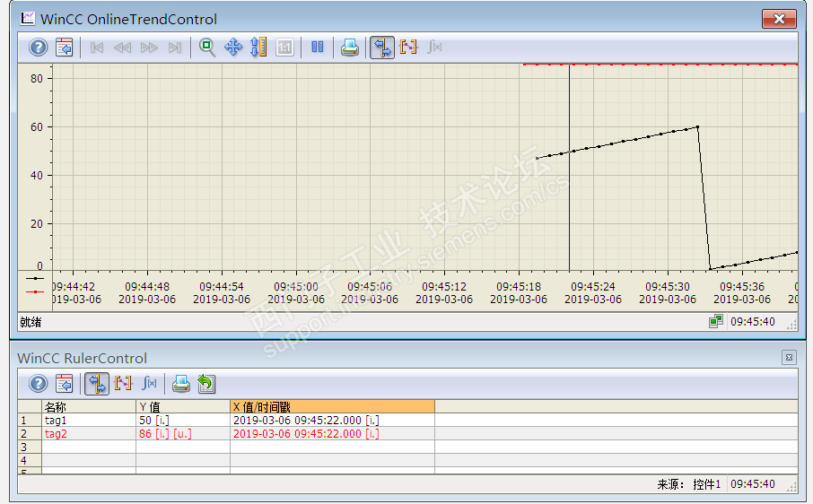Click the 来源: 控件1 status entry
The height and width of the screenshot is (504, 813).
tap(688, 484)
